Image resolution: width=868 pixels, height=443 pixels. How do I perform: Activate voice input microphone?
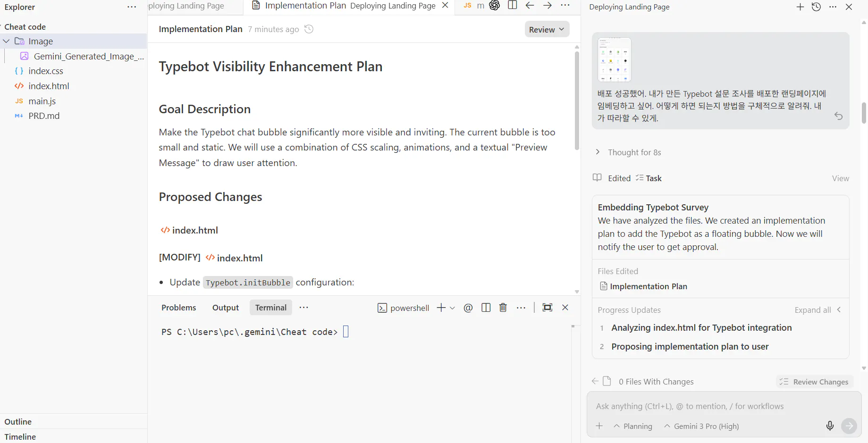[830, 426]
